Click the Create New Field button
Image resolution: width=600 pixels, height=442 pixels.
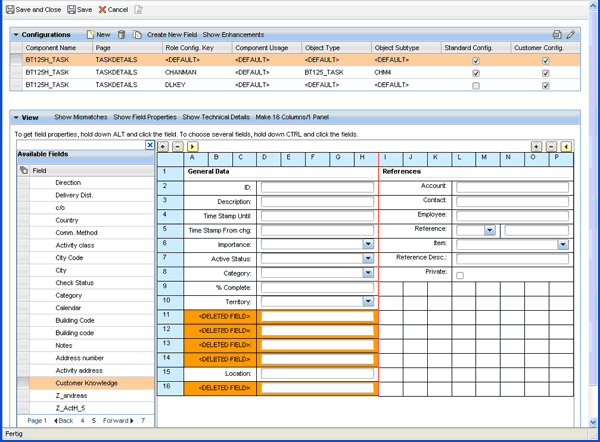point(172,34)
